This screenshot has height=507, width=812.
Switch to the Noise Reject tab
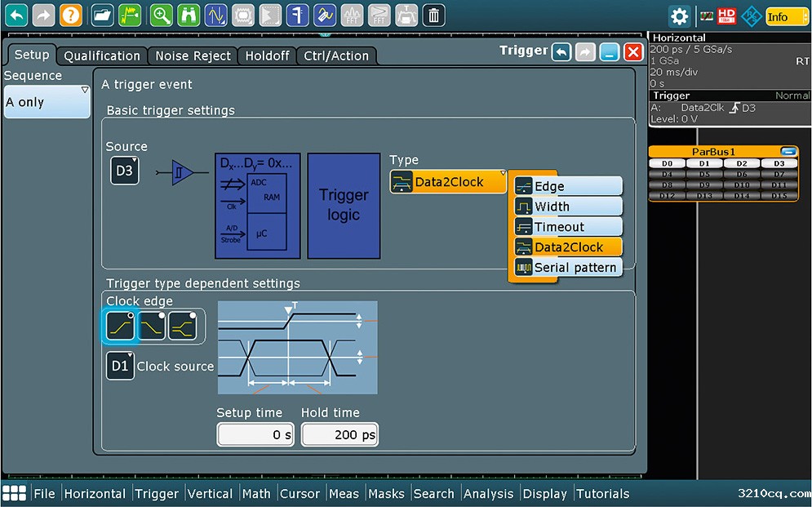coord(193,56)
